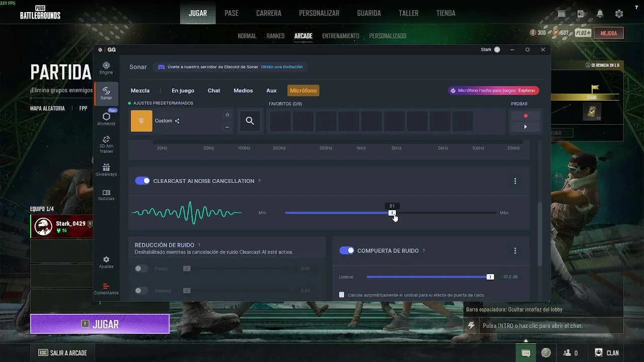Open PUBG Personalizar menu

click(319, 13)
